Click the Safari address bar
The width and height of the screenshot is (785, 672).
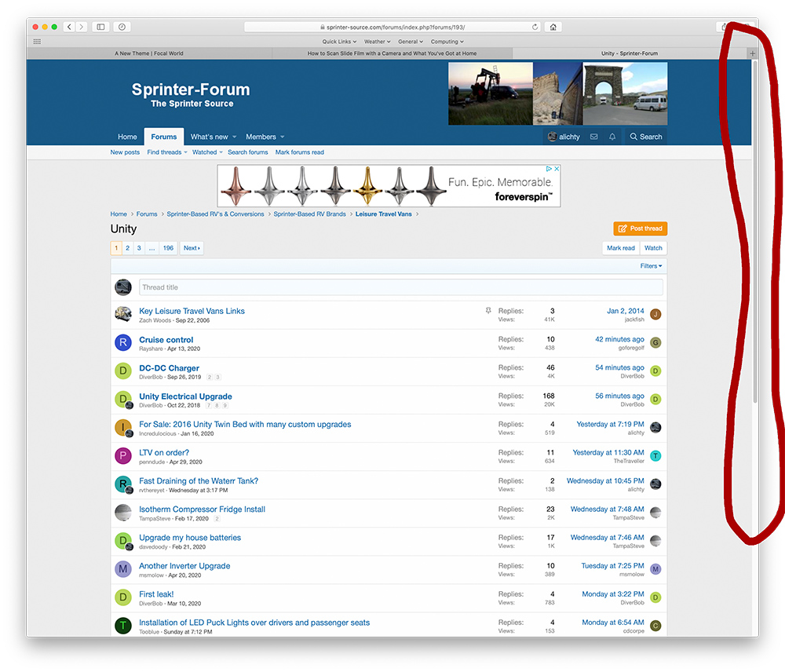(392, 27)
